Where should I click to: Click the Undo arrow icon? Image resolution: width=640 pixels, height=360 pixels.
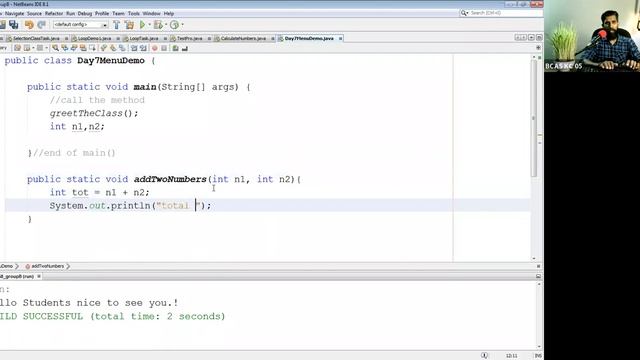[x=29, y=25]
